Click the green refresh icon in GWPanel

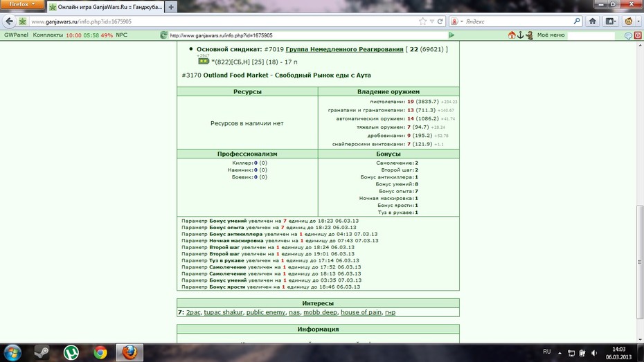tap(164, 35)
